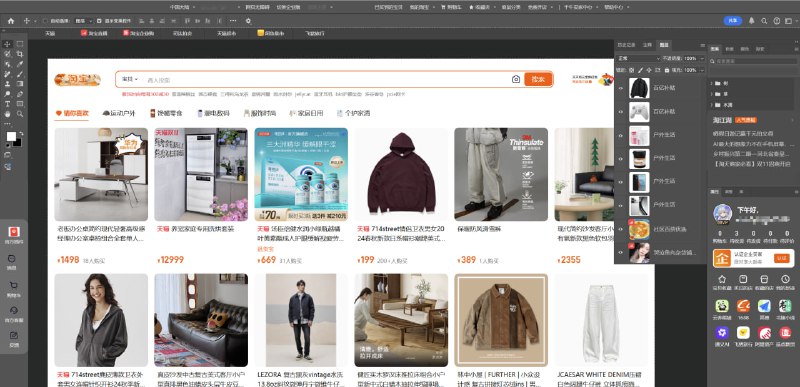Switch to the 历史记录 panel tab
This screenshot has width=800, height=387.
point(627,45)
